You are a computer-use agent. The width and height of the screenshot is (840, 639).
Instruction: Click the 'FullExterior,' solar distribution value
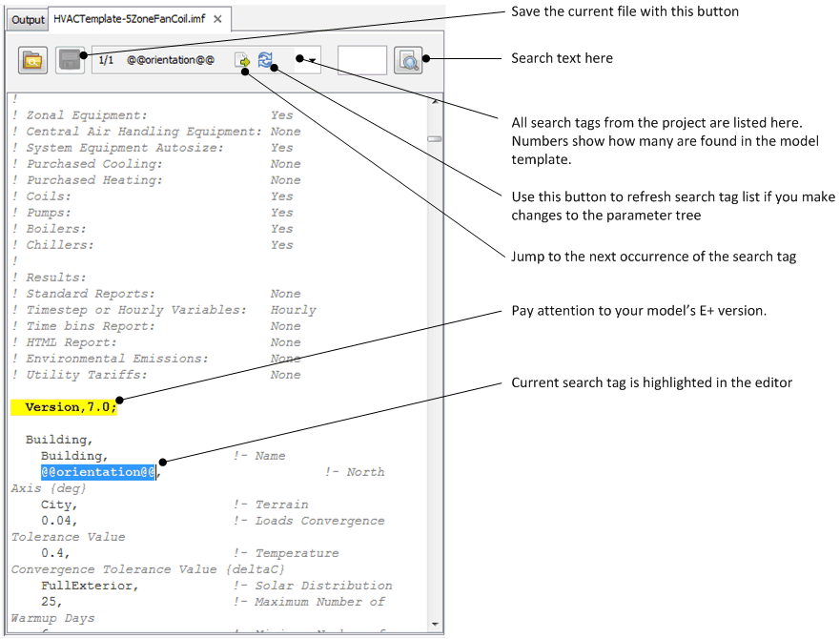tap(90, 586)
